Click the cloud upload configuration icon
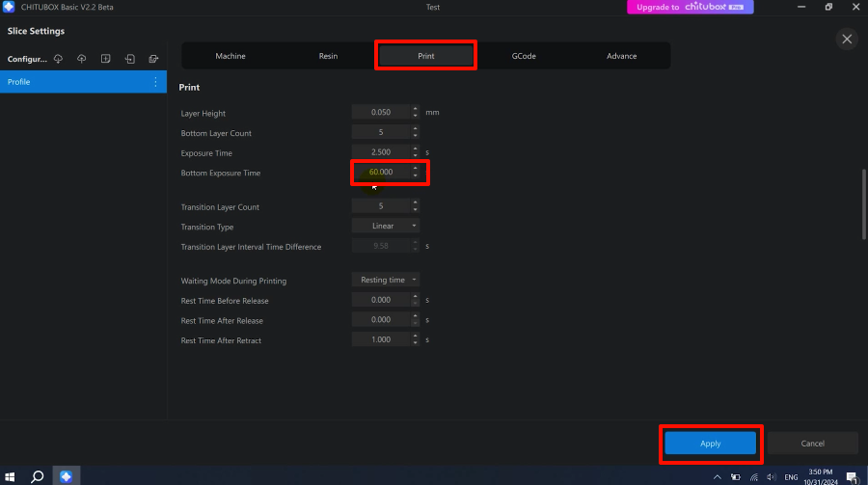Viewport: 868px width, 485px height. 82,59
